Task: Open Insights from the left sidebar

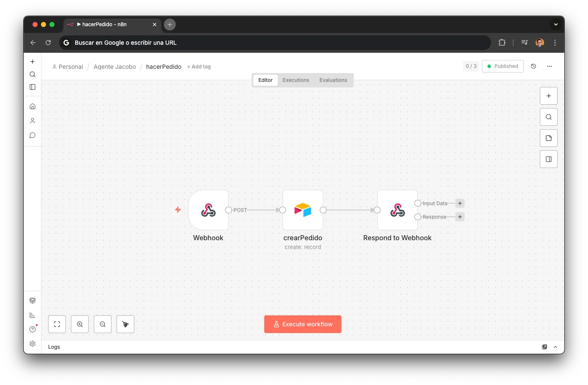Action: tap(33, 315)
